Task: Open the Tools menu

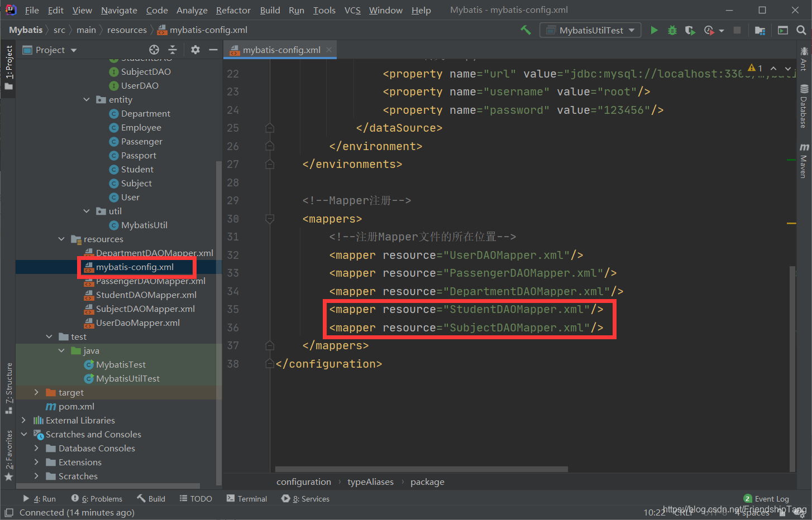Action: coord(324,10)
